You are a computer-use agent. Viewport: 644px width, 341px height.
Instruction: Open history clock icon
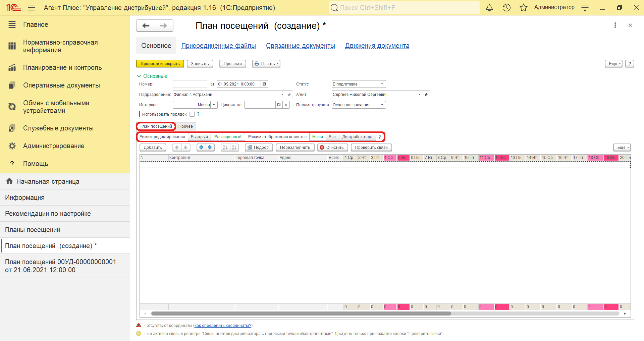click(x=506, y=7)
